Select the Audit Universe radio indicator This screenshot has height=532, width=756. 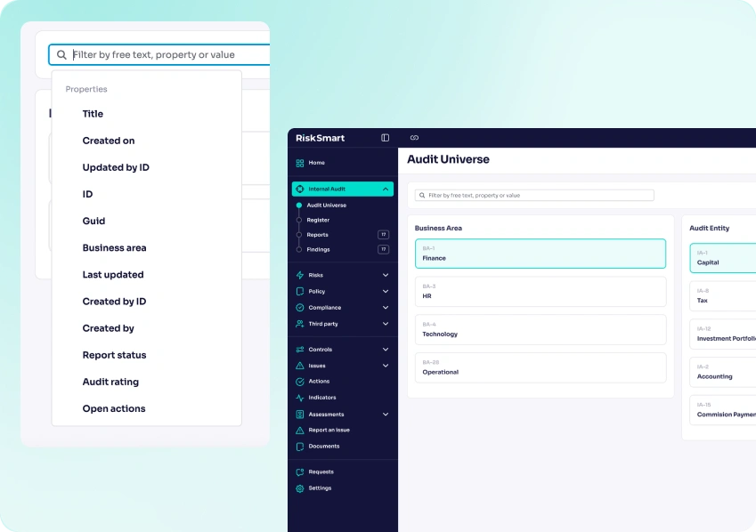pyautogui.click(x=298, y=205)
